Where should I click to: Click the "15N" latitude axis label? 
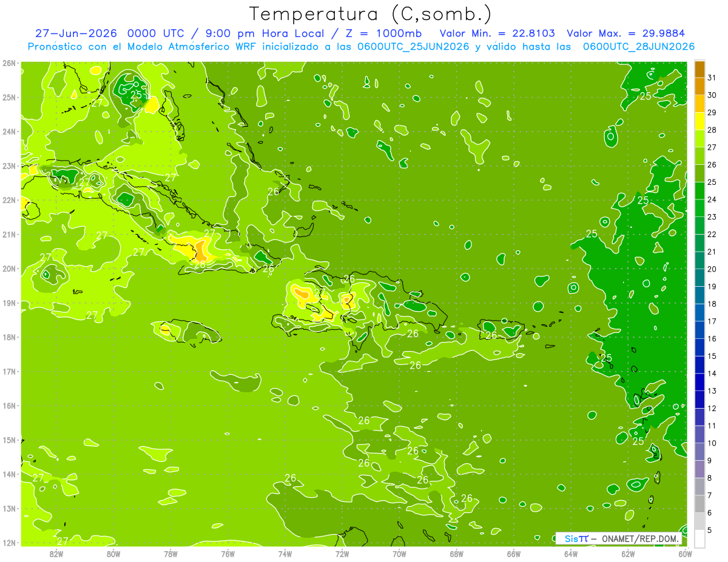(x=8, y=440)
